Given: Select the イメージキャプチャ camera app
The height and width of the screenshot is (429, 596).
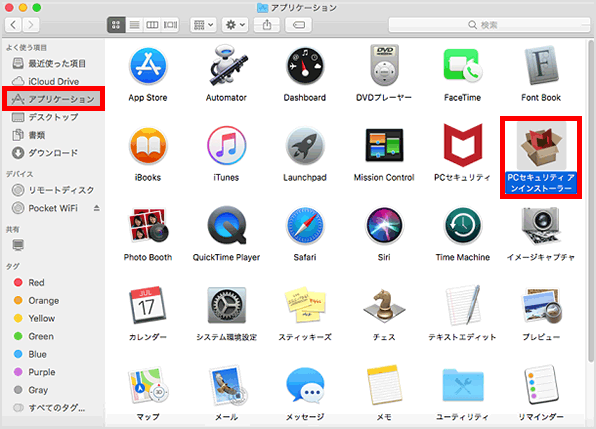Looking at the screenshot, I should pos(541,226).
